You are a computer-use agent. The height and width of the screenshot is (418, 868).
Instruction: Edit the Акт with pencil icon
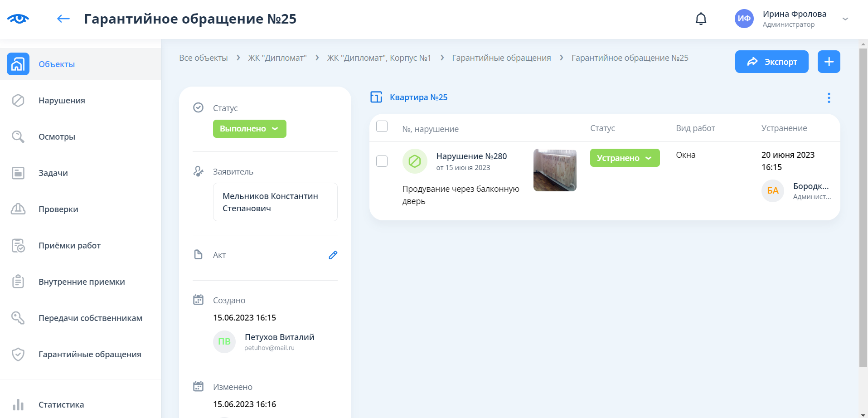[333, 255]
